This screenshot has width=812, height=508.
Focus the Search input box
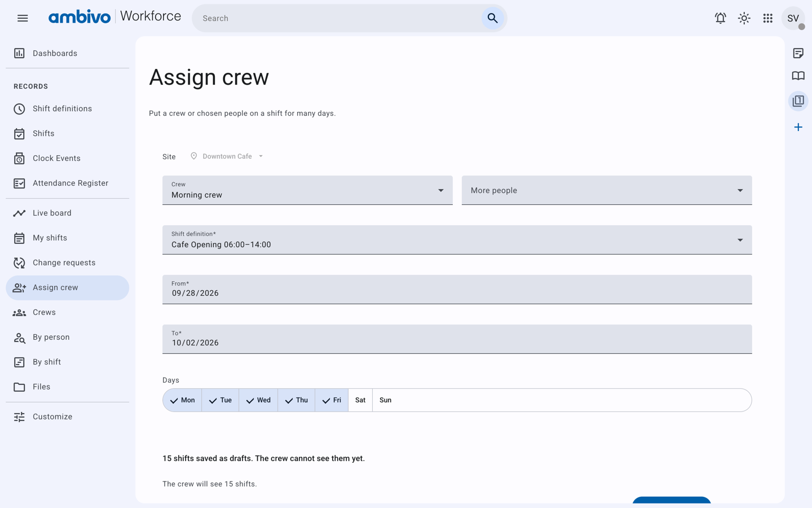point(338,18)
